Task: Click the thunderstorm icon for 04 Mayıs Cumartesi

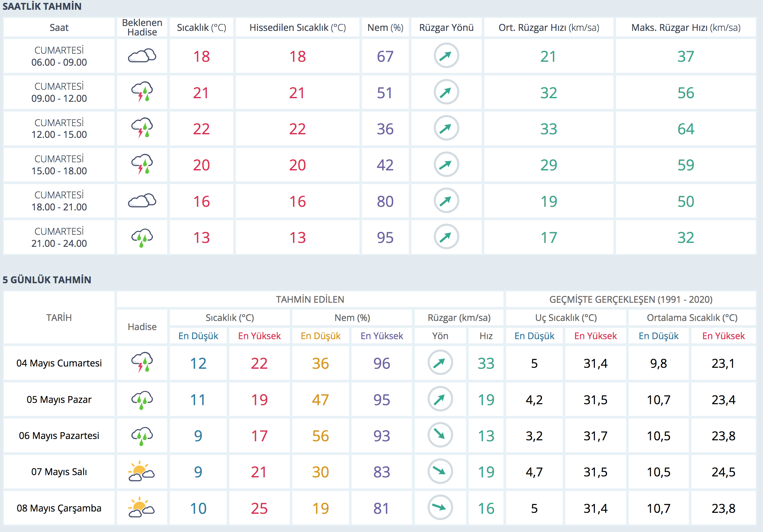Action: pyautogui.click(x=142, y=363)
